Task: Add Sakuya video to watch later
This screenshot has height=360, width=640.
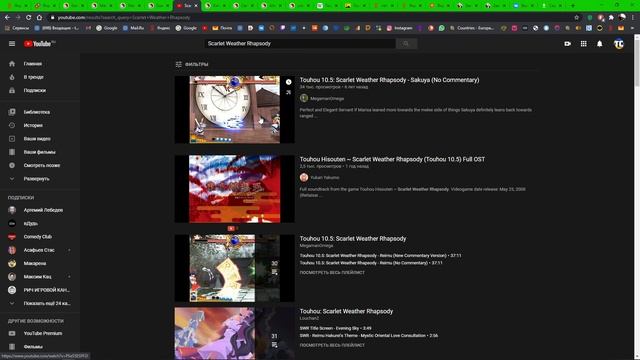Action: (289, 82)
